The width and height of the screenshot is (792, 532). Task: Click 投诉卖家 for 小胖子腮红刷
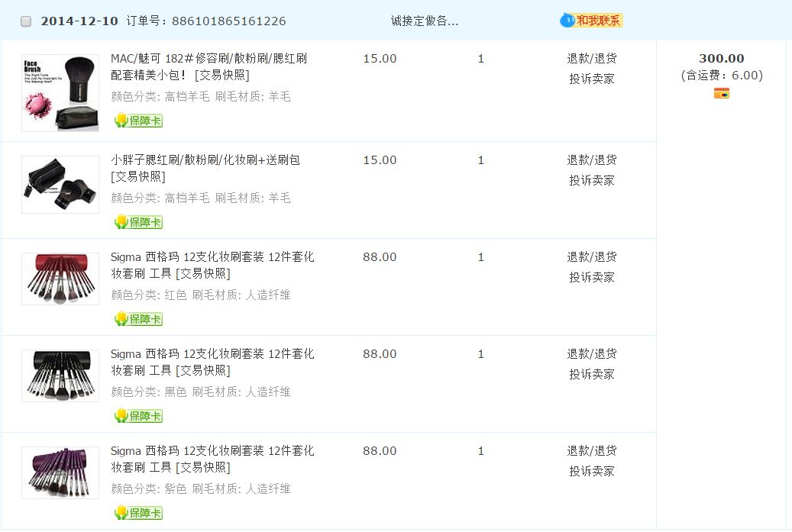[591, 180]
